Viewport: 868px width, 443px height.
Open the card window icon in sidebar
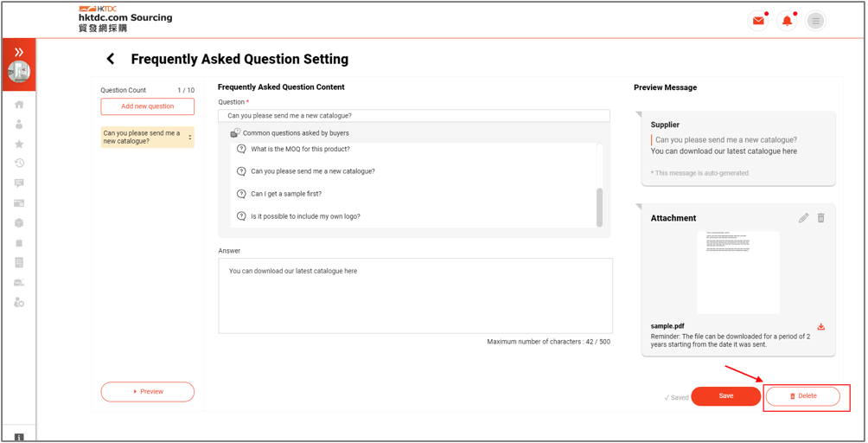pyautogui.click(x=19, y=203)
